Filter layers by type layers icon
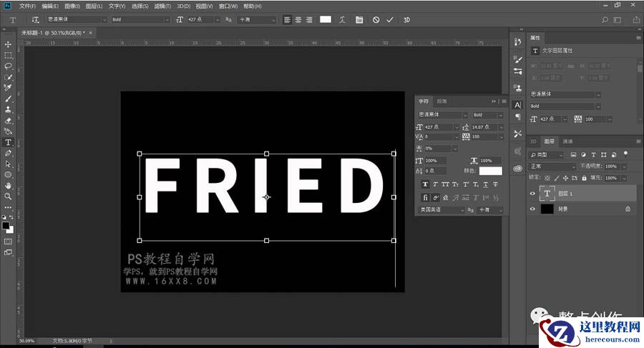Image resolution: width=644 pixels, height=348 pixels. coord(593,155)
